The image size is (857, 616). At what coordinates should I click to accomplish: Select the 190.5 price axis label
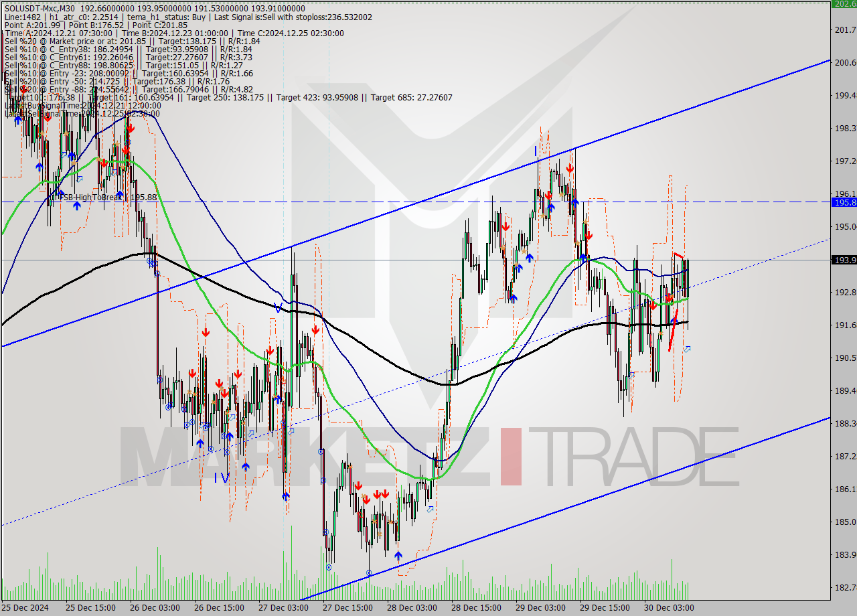[x=845, y=358]
